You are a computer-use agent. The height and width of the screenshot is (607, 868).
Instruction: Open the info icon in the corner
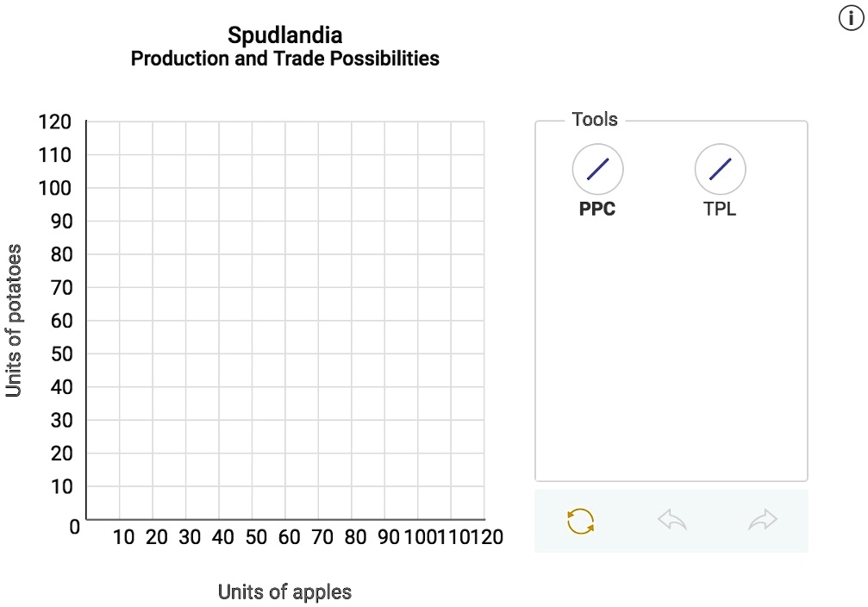[x=850, y=18]
